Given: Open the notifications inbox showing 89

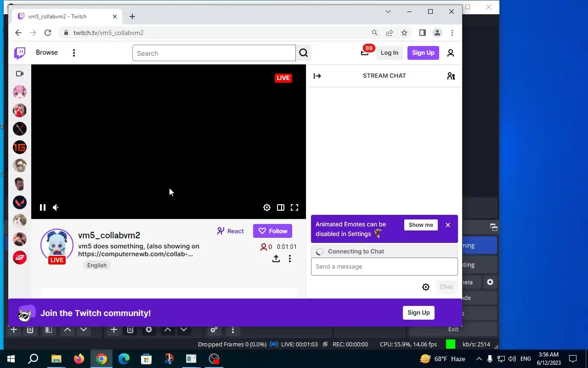Looking at the screenshot, I should (365, 52).
